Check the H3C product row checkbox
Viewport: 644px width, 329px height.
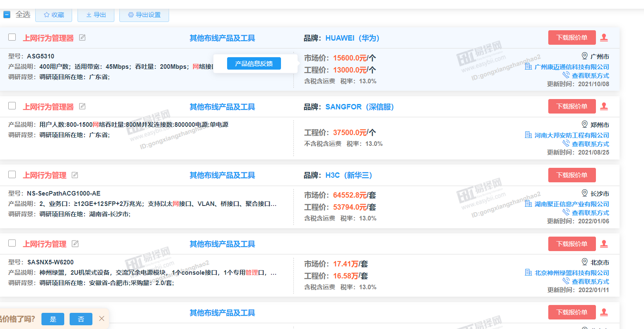[x=12, y=174]
